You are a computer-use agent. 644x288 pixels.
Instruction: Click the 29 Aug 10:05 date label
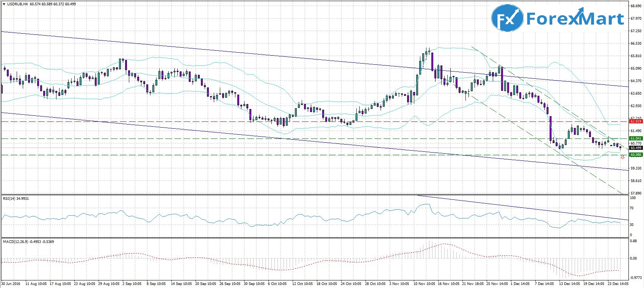coord(109,283)
